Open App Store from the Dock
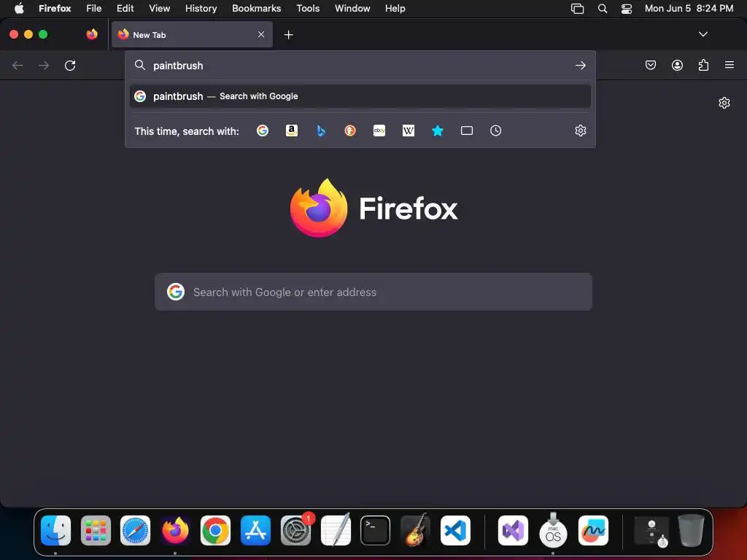This screenshot has height=560, width=747. [255, 531]
